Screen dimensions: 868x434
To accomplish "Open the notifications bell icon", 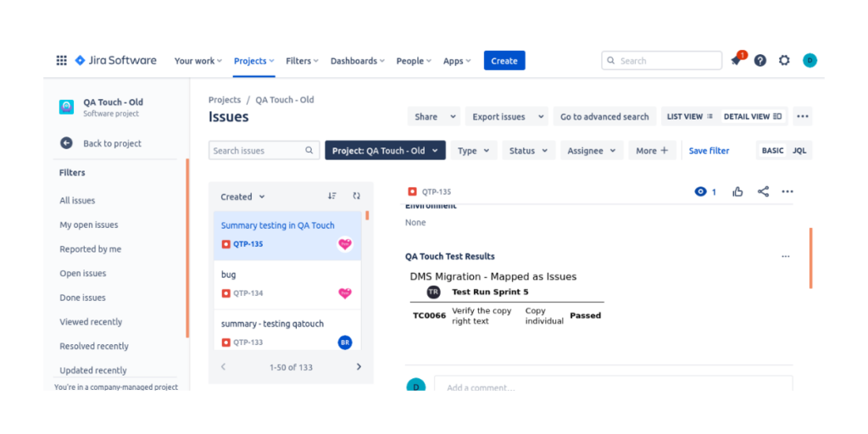I will tap(737, 61).
